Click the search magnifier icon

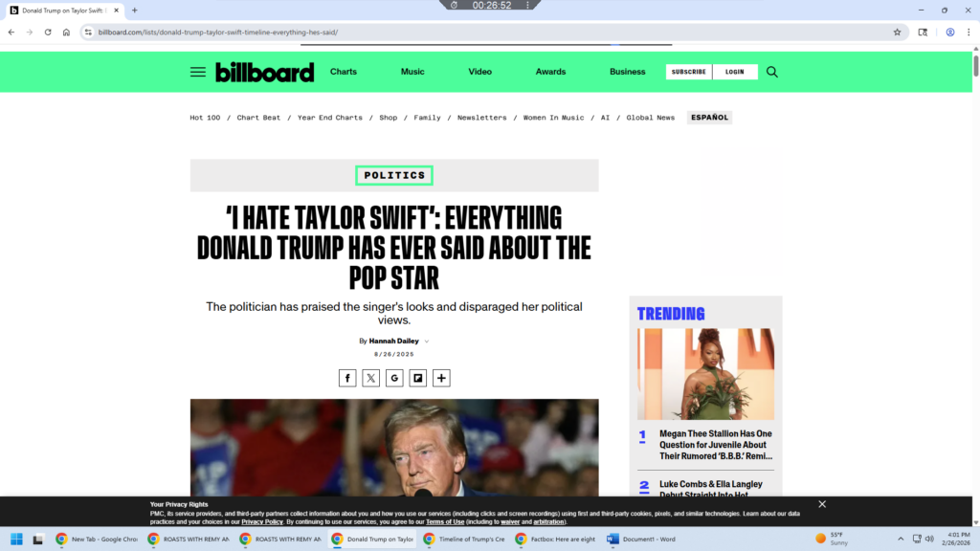[x=772, y=72]
